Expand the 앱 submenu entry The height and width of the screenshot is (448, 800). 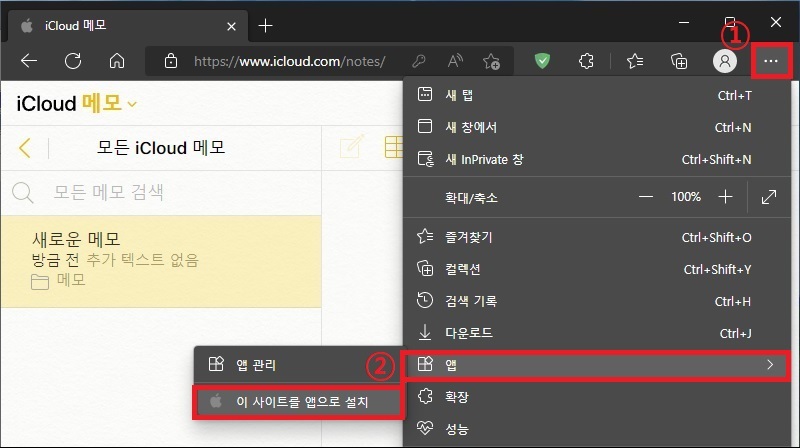coord(596,365)
